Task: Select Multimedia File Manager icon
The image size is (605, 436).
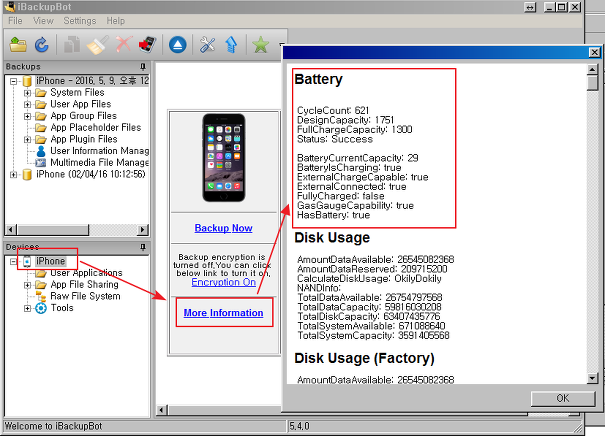Action: [x=41, y=162]
